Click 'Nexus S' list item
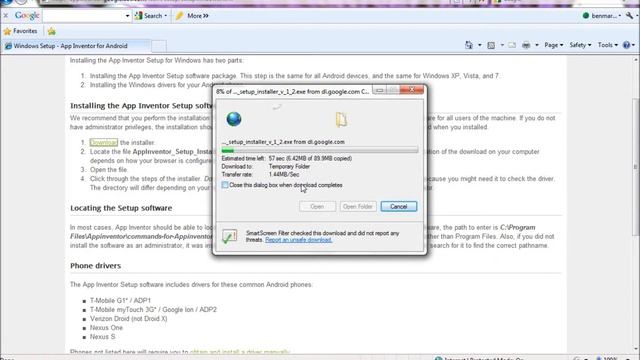This screenshot has width=640, height=360. coord(102,337)
